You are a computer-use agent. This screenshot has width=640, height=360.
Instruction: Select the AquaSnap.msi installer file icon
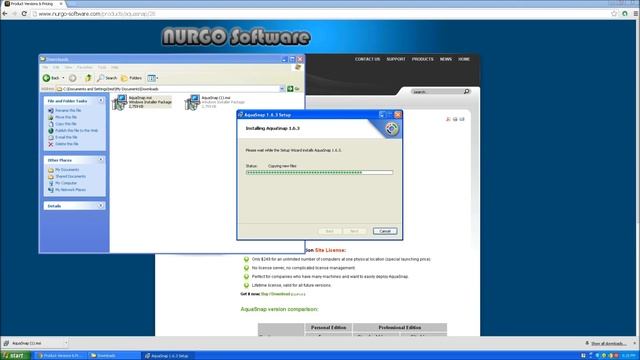pos(119,102)
